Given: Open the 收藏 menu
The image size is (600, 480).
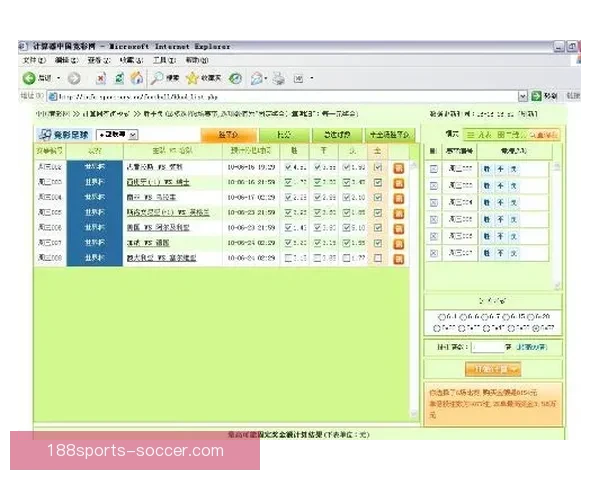Looking at the screenshot, I should click(131, 60).
